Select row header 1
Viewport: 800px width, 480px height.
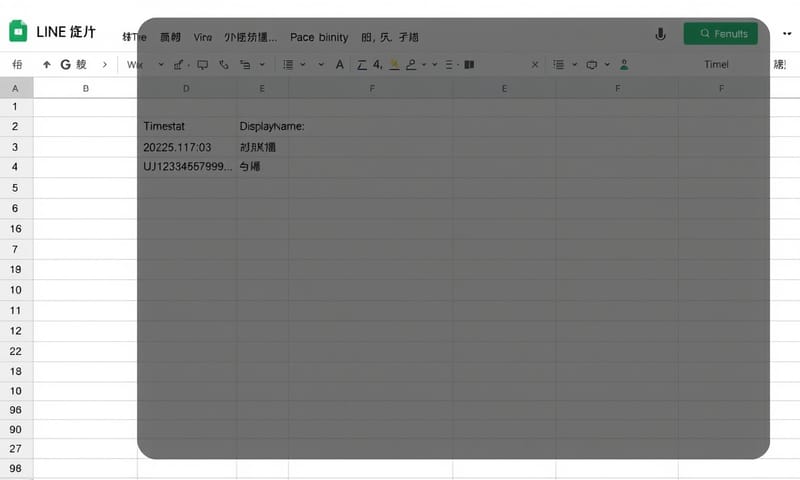(15, 107)
